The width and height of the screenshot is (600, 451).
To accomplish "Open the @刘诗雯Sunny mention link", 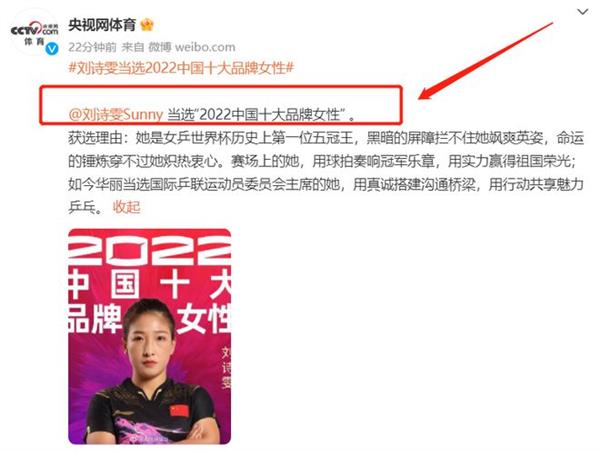I will [x=116, y=114].
